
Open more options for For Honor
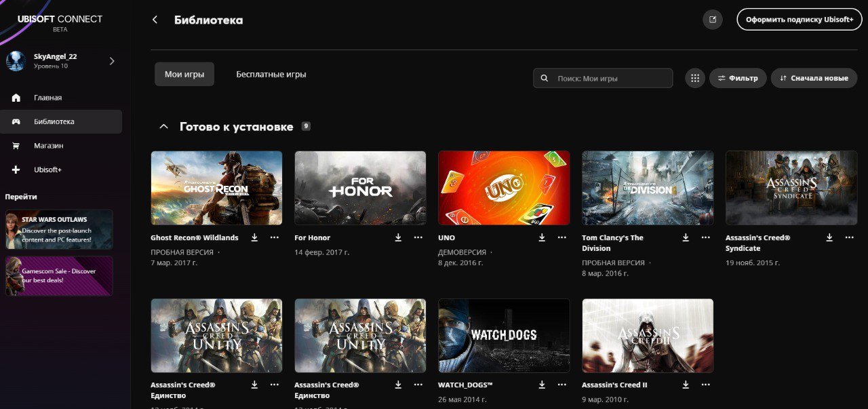click(x=418, y=237)
